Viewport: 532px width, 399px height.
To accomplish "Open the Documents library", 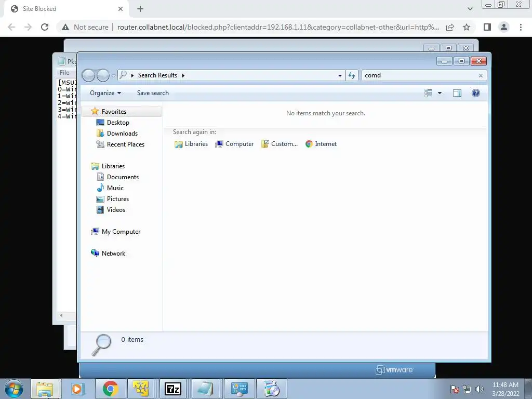I will pyautogui.click(x=123, y=177).
